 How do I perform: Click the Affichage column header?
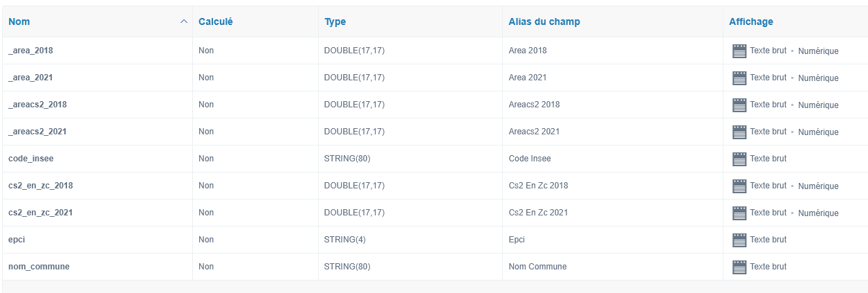click(751, 21)
